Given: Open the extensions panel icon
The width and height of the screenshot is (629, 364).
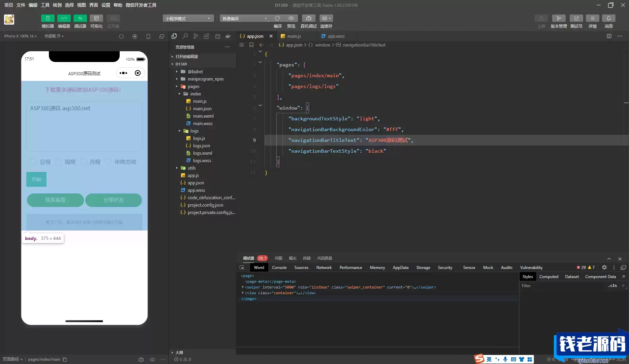Looking at the screenshot, I should click(x=207, y=36).
